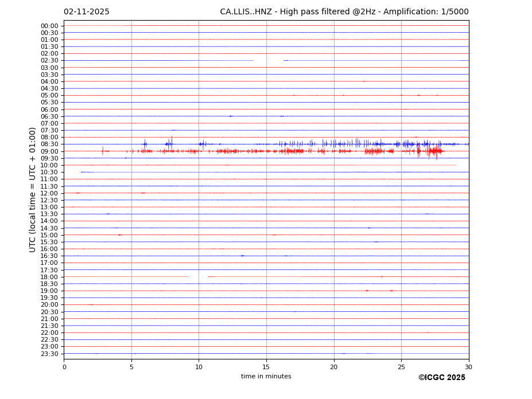Image resolution: width=532 pixels, height=399 pixels.
Task: Click the 23:30 row time label
Action: point(49,354)
